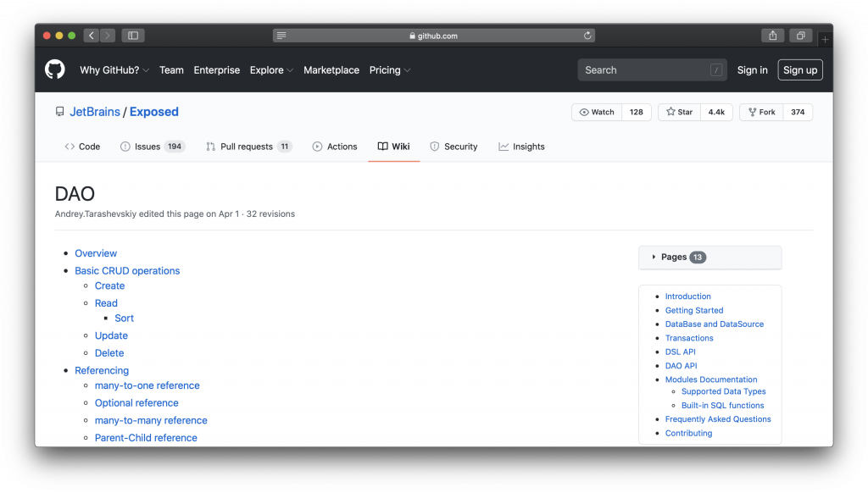Switch to the Actions tab
Screen dimensions: 868x493
pos(335,147)
